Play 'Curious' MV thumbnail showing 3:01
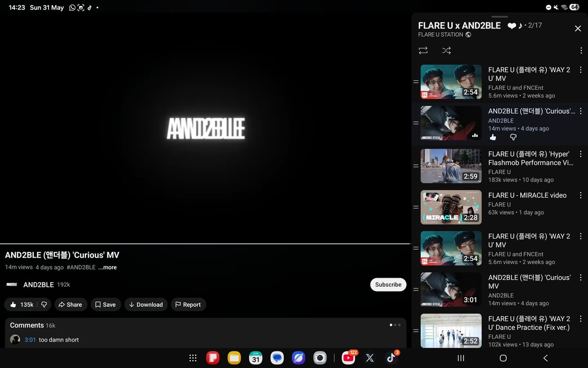The image size is (588, 368). click(451, 289)
